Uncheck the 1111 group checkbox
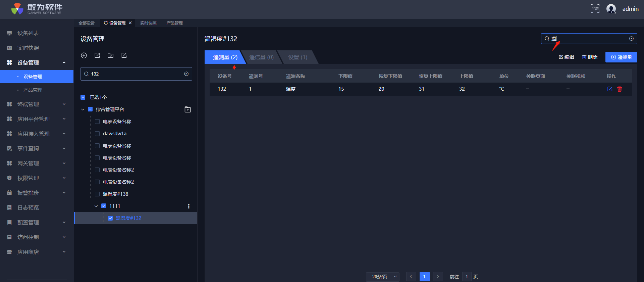Viewport: 644px width, 282px height. pos(104,206)
